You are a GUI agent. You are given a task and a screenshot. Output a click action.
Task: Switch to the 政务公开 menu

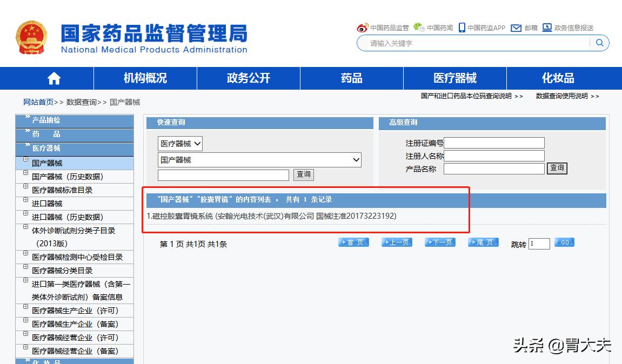pyautogui.click(x=248, y=78)
